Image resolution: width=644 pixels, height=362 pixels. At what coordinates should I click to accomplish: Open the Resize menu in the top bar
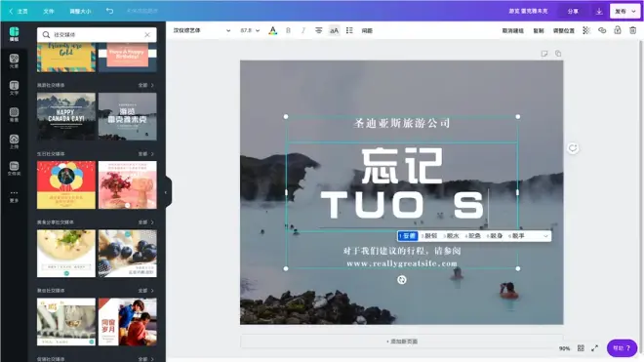80,12
